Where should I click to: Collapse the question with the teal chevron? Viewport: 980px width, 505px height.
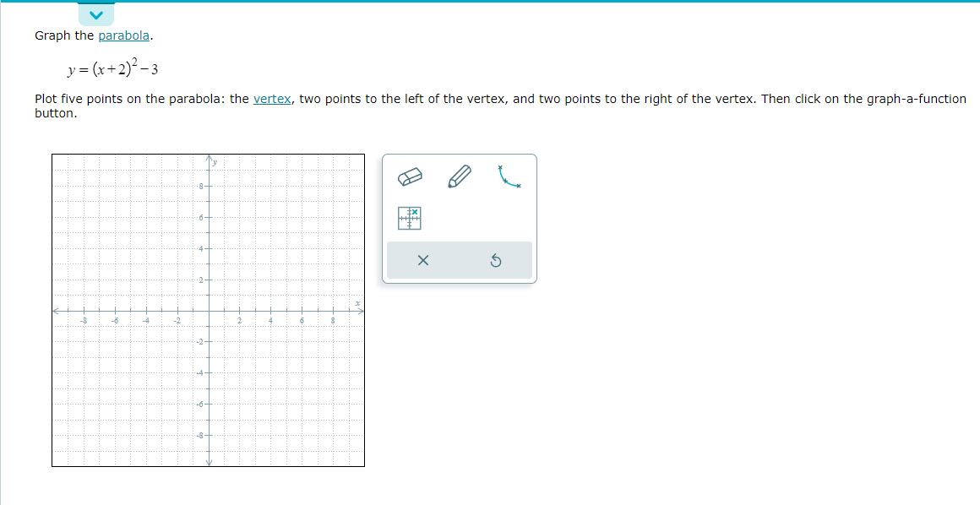coord(95,14)
